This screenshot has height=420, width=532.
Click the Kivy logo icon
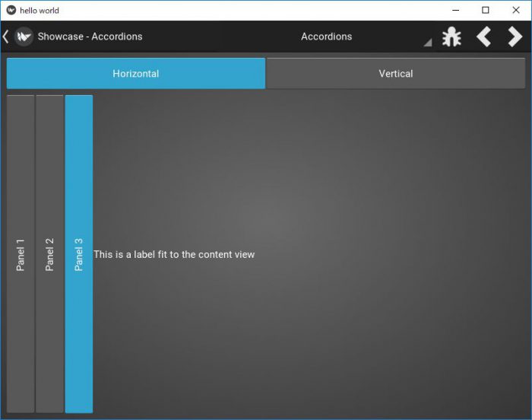pos(24,37)
